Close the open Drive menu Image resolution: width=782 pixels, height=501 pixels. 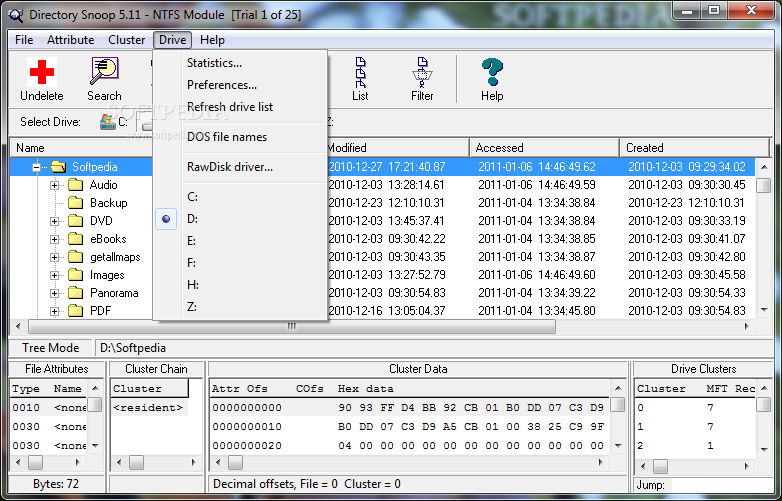point(173,40)
